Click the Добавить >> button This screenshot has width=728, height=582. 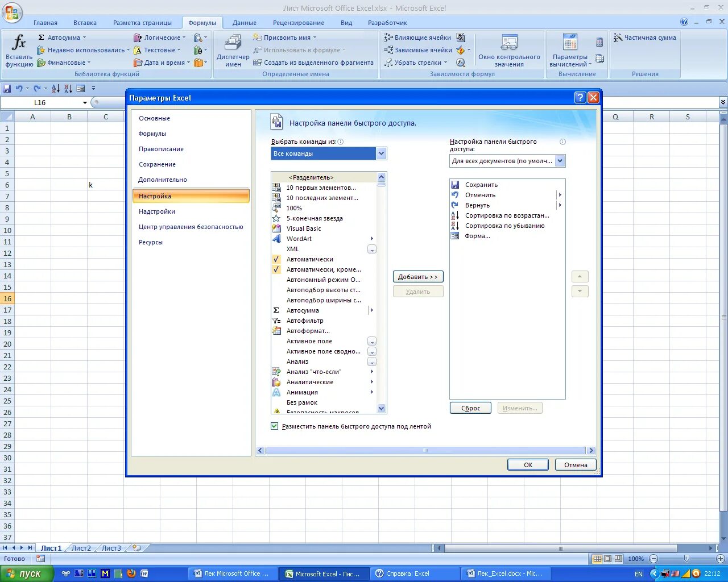418,277
